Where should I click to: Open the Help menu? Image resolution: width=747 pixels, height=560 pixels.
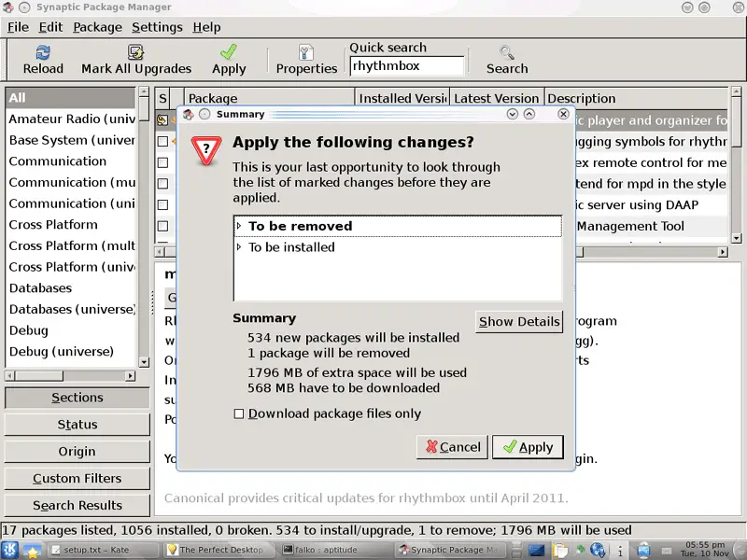(206, 27)
